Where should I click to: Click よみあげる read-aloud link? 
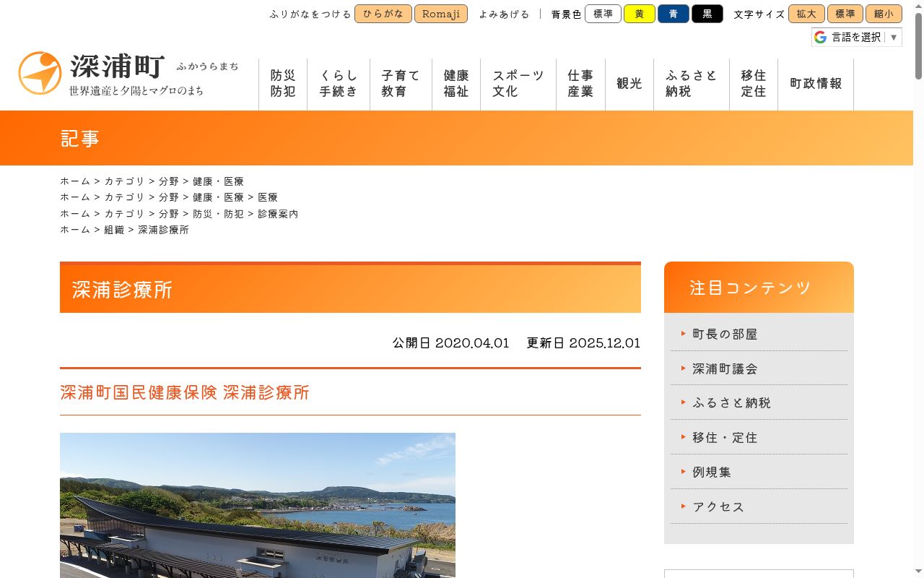[505, 14]
